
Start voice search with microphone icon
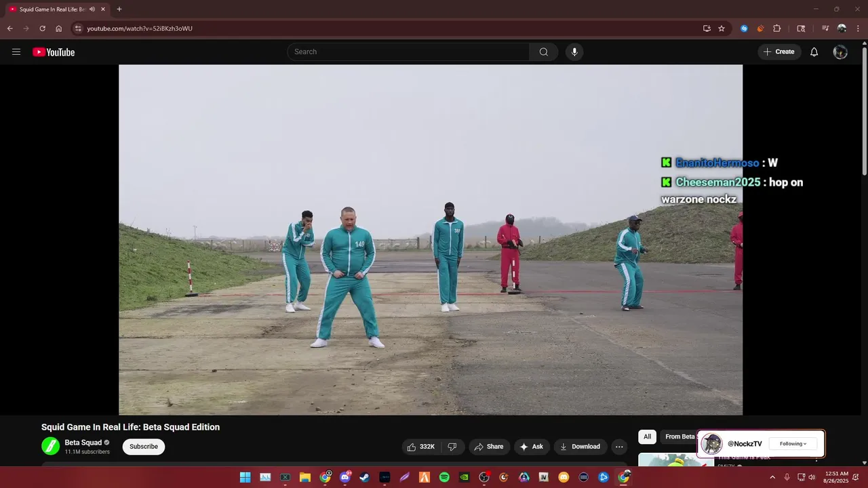point(574,52)
